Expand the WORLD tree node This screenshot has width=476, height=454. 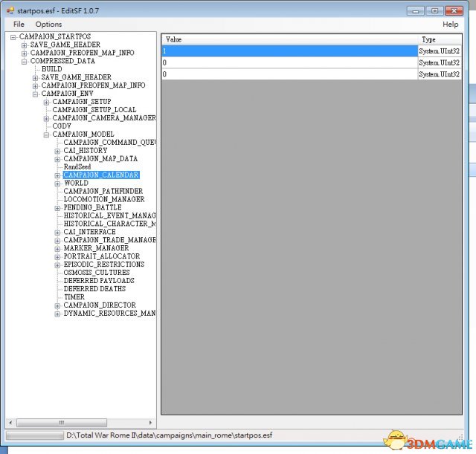pyautogui.click(x=57, y=184)
